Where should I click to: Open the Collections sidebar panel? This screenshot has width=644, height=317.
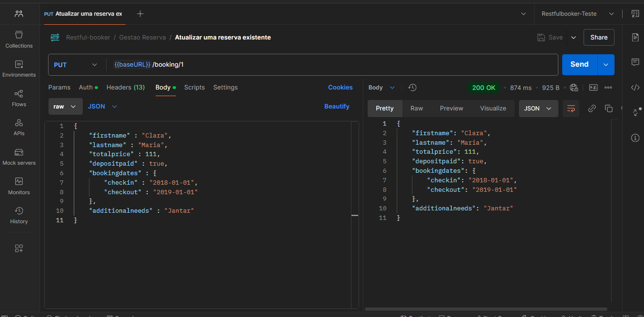tap(19, 39)
